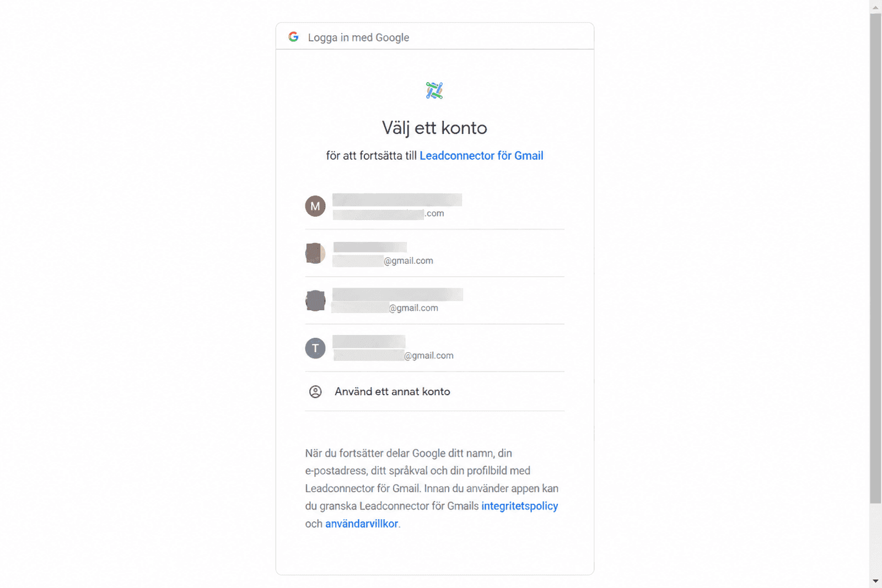Select the brown M avatar account
Screen dimensions: 882x588
point(315,206)
